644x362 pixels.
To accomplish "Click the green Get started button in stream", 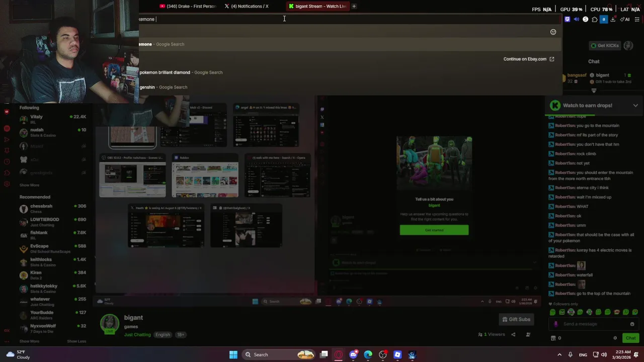I will (434, 230).
